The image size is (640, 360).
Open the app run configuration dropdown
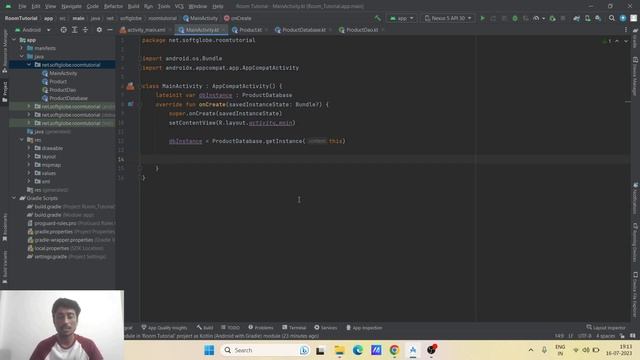[402, 18]
